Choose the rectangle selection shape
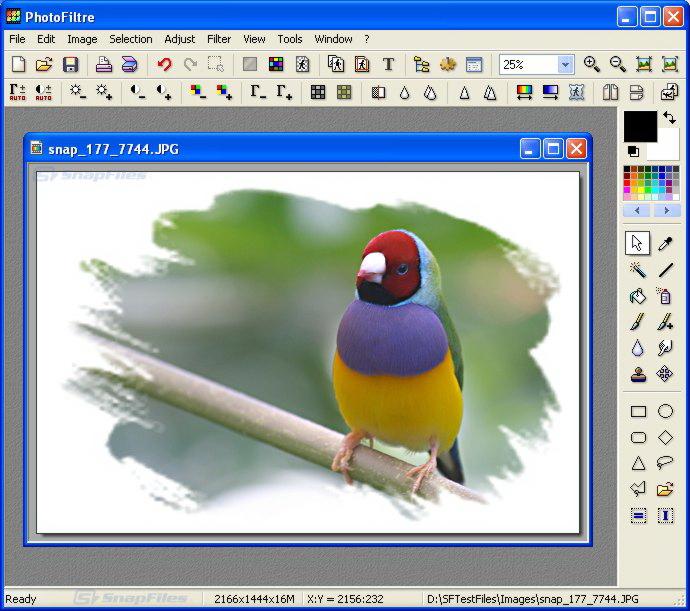Image resolution: width=690 pixels, height=611 pixels. click(x=638, y=412)
